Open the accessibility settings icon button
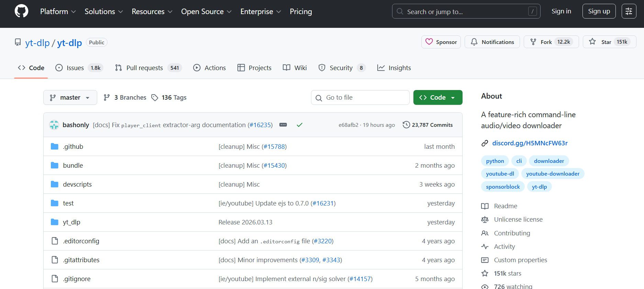The image size is (644, 289). click(x=629, y=11)
